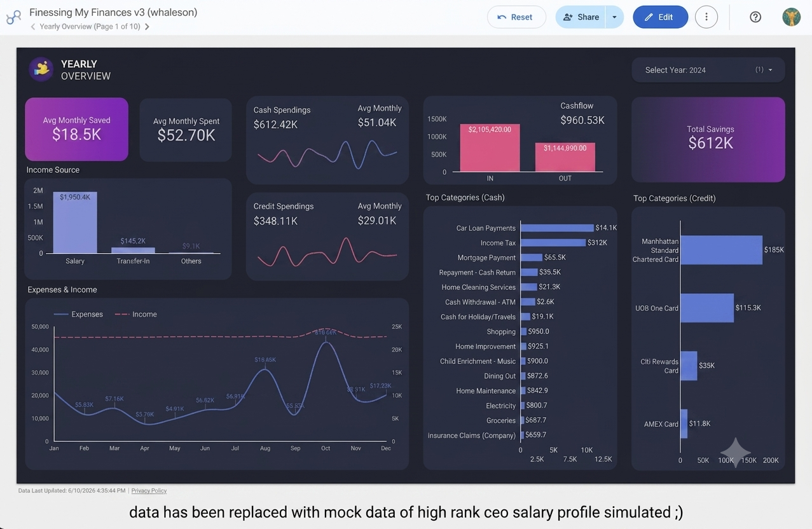Viewport: 812px width, 529px height.
Task: Click the Income legend entry
Action: pyautogui.click(x=136, y=314)
